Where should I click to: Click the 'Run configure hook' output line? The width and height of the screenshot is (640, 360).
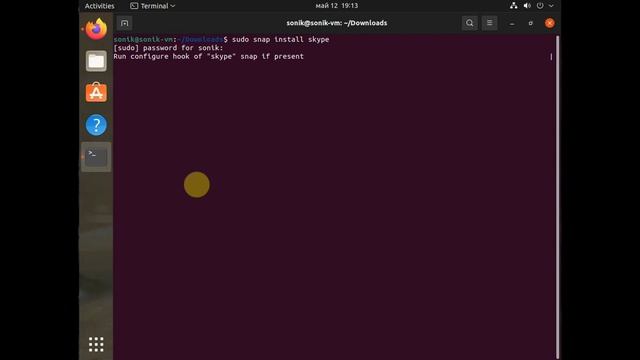(209, 56)
